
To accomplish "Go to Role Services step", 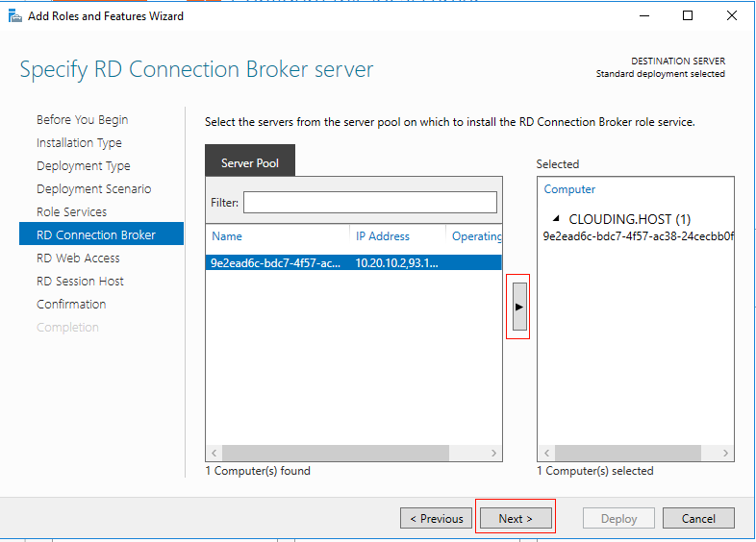I will (x=72, y=212).
